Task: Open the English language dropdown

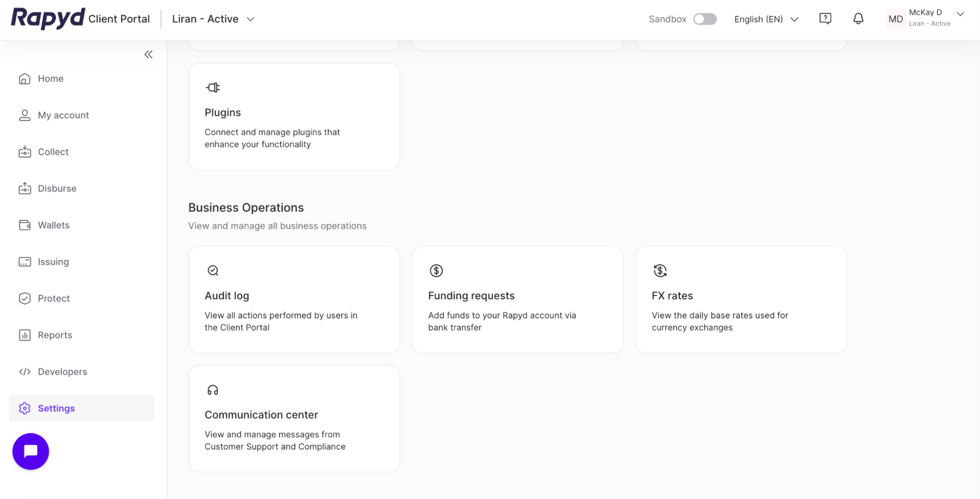Action: [x=765, y=19]
